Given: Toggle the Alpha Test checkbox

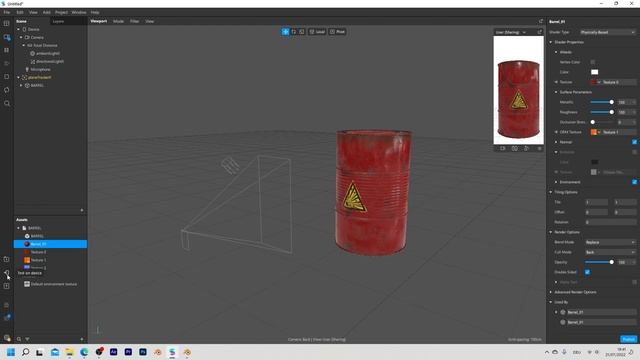Looking at the screenshot, I should [x=635, y=282].
